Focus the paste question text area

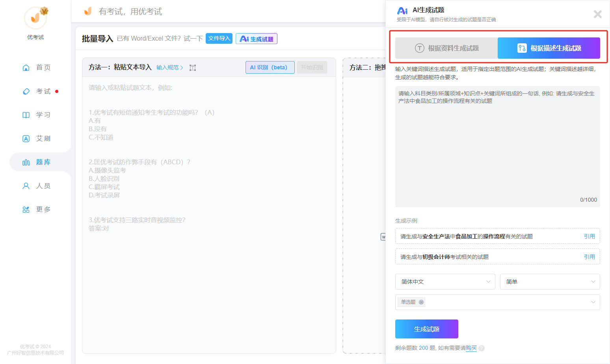tap(209, 215)
